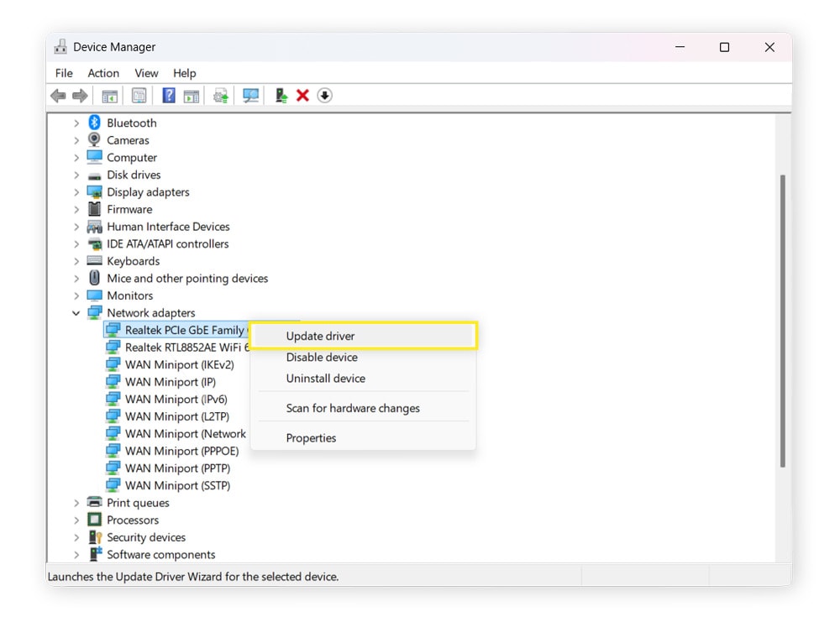Click the red X Uninstall toolbar icon

(302, 95)
